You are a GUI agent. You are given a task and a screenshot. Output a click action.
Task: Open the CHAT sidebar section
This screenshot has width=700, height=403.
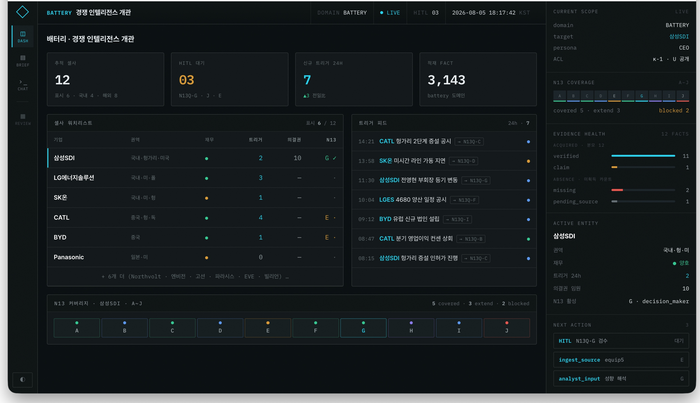pyautogui.click(x=23, y=85)
